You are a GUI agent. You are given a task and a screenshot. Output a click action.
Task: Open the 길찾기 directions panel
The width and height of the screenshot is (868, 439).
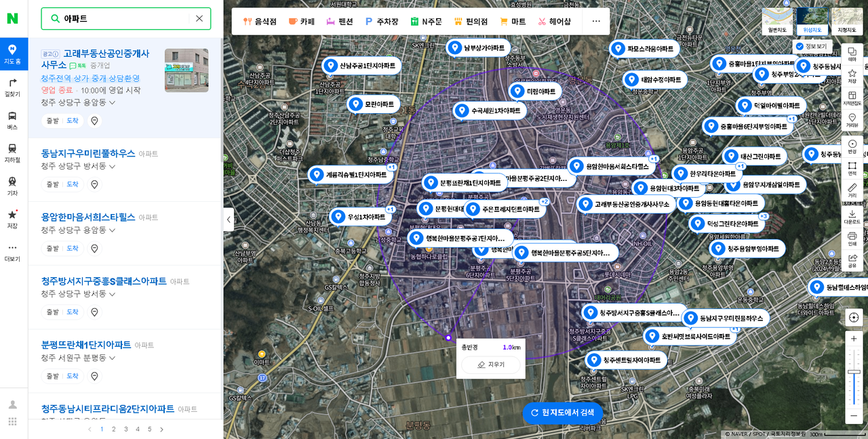click(12, 86)
